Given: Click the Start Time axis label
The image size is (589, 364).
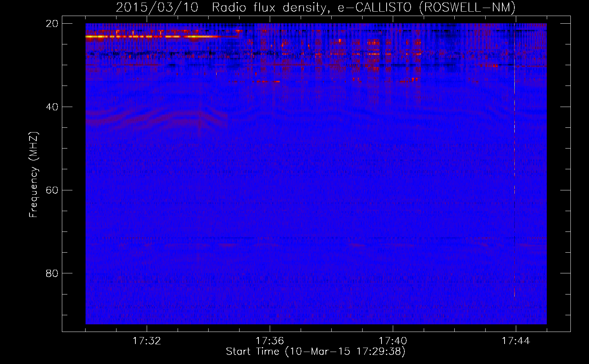Looking at the screenshot, I should [x=316, y=352].
